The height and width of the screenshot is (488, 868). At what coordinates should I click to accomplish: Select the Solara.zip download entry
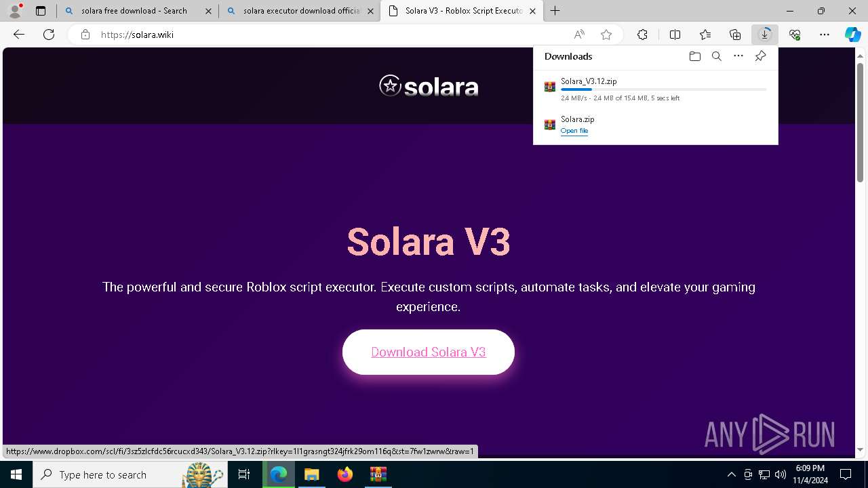tap(655, 125)
